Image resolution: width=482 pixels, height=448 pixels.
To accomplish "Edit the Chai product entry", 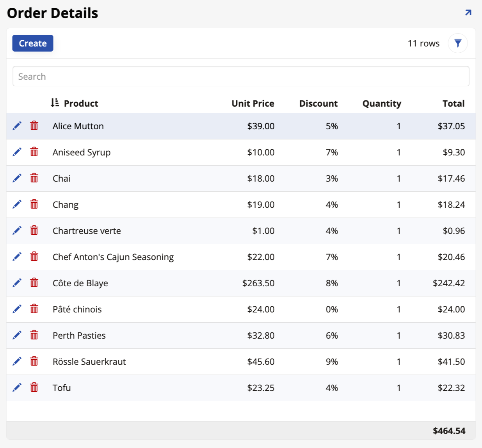I will pyautogui.click(x=17, y=178).
